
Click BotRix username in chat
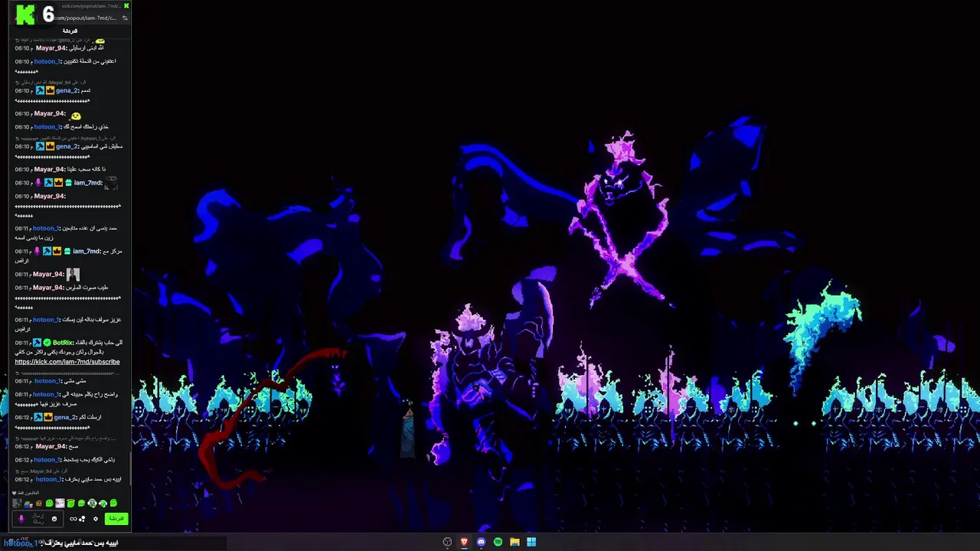(64, 343)
